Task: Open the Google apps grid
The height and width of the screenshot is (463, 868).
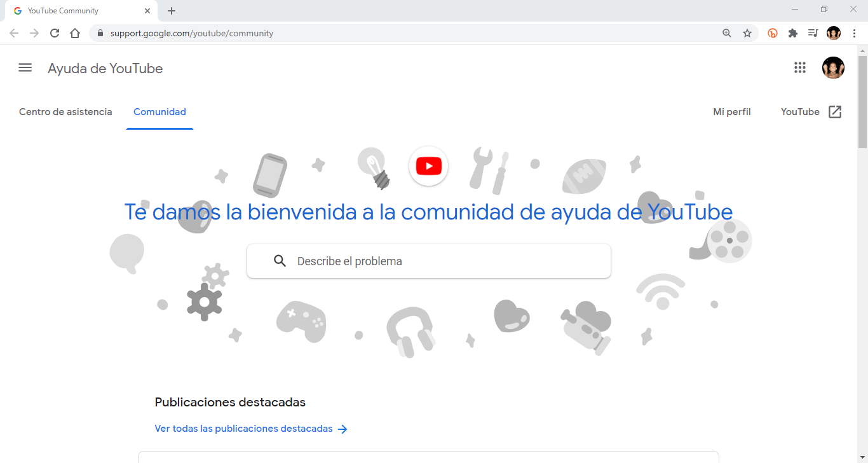Action: click(800, 67)
